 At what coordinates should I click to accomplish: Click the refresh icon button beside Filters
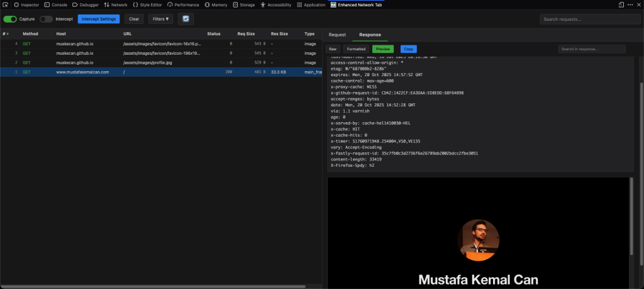coord(186,19)
